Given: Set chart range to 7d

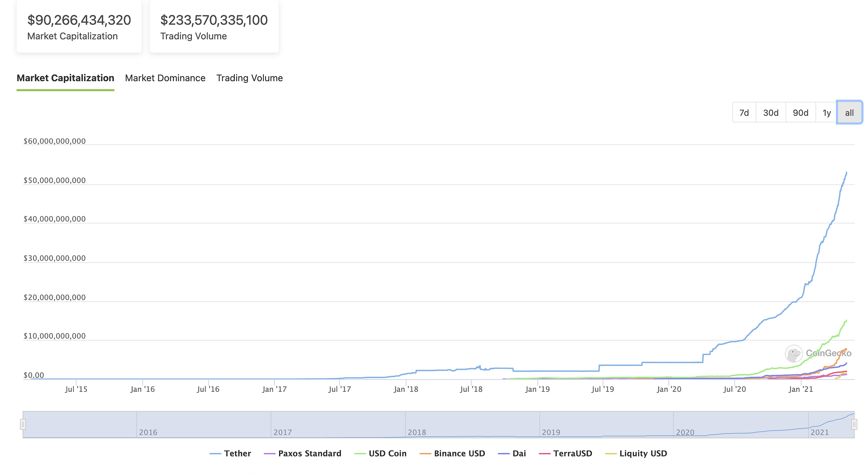Looking at the screenshot, I should click(744, 113).
